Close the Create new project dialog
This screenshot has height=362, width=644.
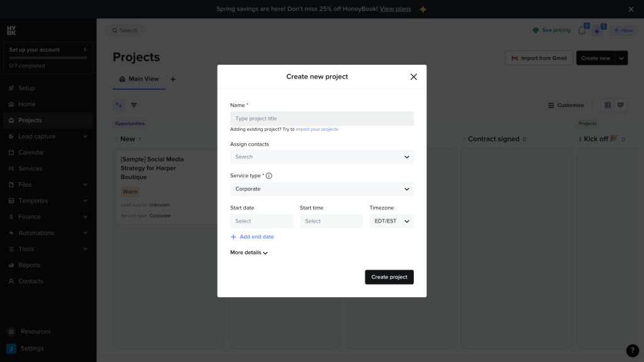[414, 77]
